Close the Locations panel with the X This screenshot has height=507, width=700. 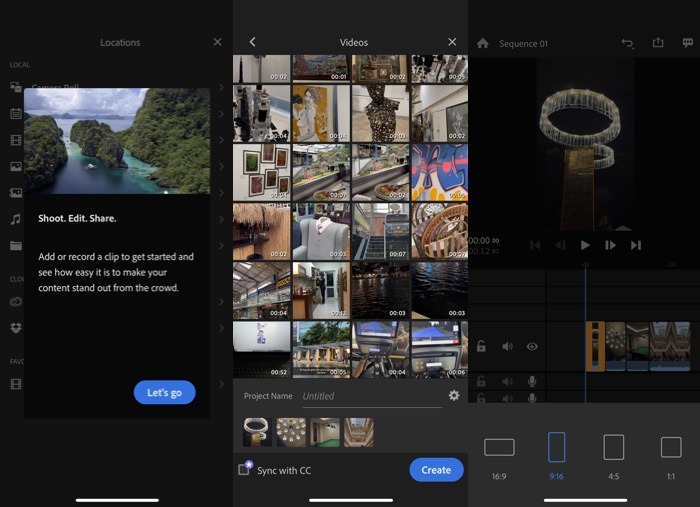(x=217, y=42)
